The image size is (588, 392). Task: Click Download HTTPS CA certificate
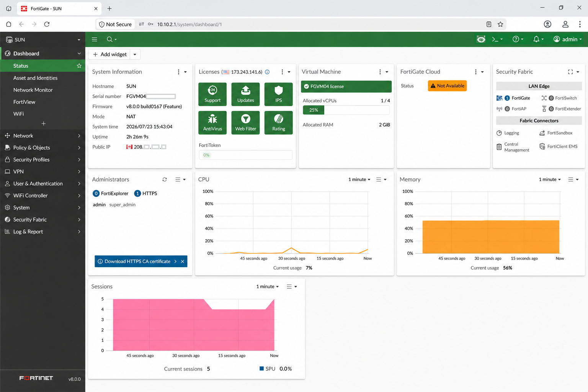(137, 261)
